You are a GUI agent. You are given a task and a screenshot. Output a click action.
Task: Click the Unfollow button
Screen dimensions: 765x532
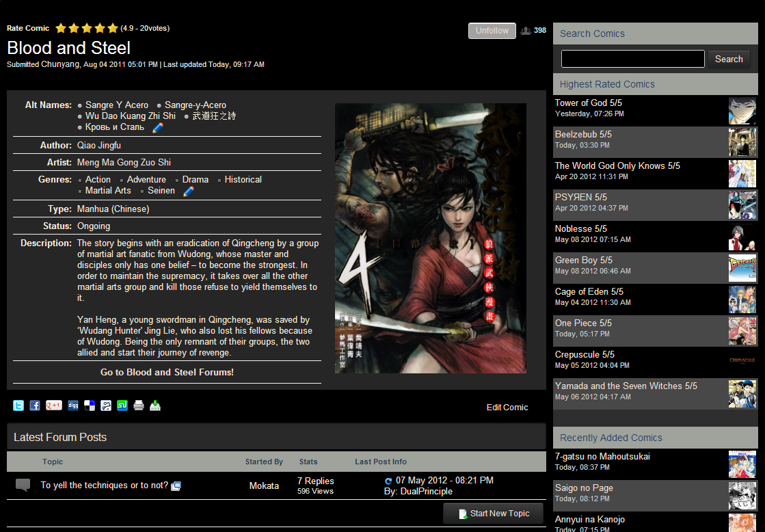click(492, 31)
